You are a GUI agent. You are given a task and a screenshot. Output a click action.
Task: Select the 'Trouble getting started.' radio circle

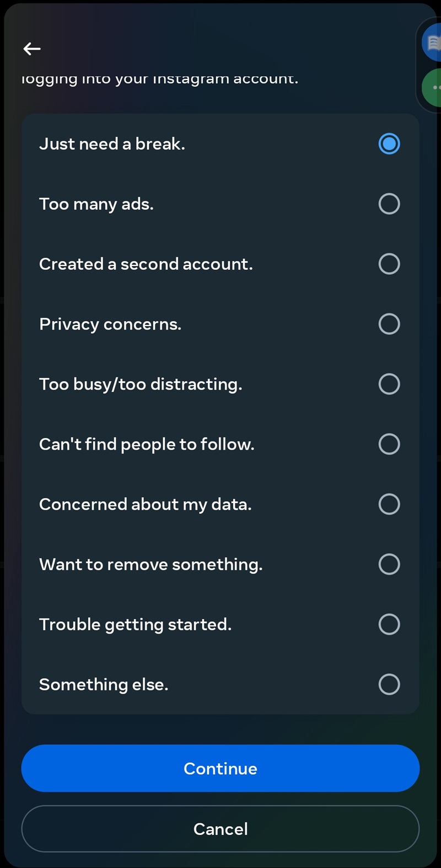pyautogui.click(x=389, y=625)
